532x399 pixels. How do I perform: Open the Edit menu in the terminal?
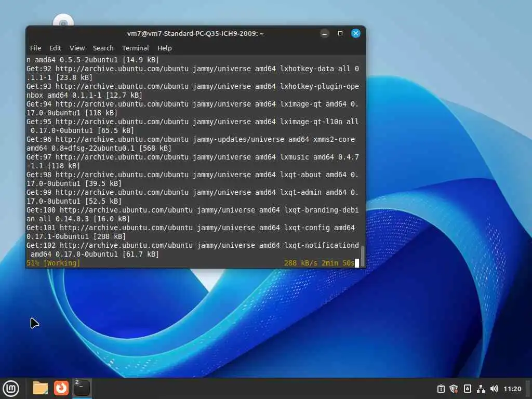[x=55, y=48]
